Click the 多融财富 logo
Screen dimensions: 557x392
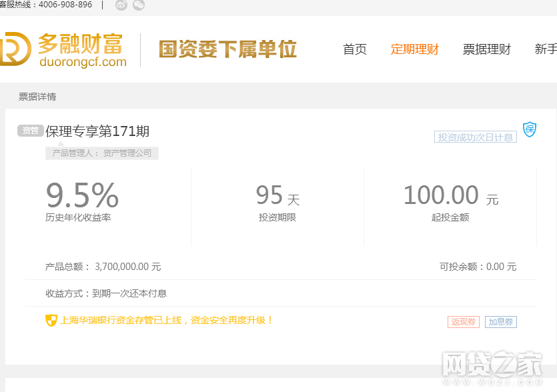(63, 50)
